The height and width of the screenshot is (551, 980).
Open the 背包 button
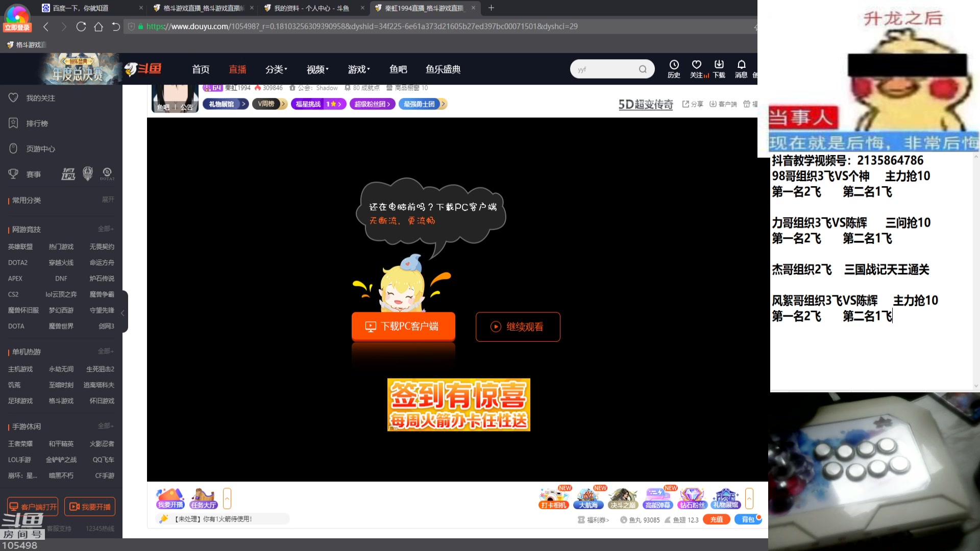pos(748,519)
